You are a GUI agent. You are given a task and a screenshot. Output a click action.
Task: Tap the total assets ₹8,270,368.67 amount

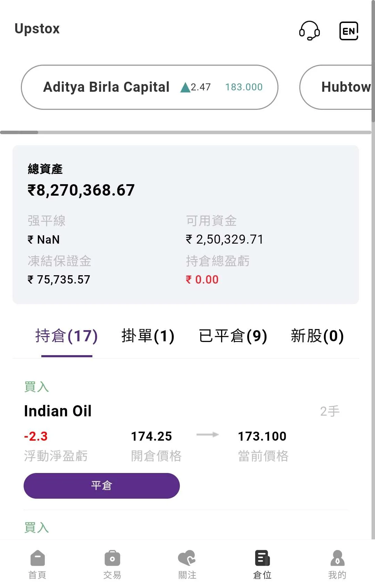pyautogui.click(x=81, y=190)
